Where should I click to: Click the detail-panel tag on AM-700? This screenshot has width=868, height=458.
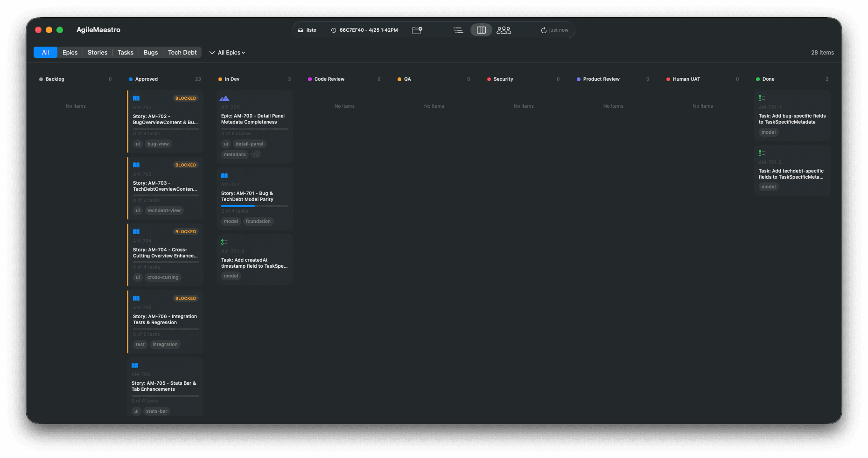coord(250,144)
